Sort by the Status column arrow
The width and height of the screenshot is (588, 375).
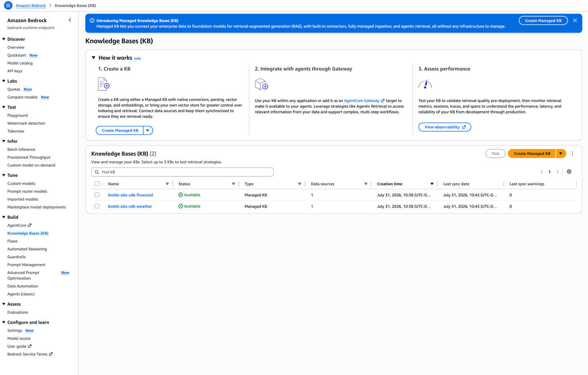point(233,184)
